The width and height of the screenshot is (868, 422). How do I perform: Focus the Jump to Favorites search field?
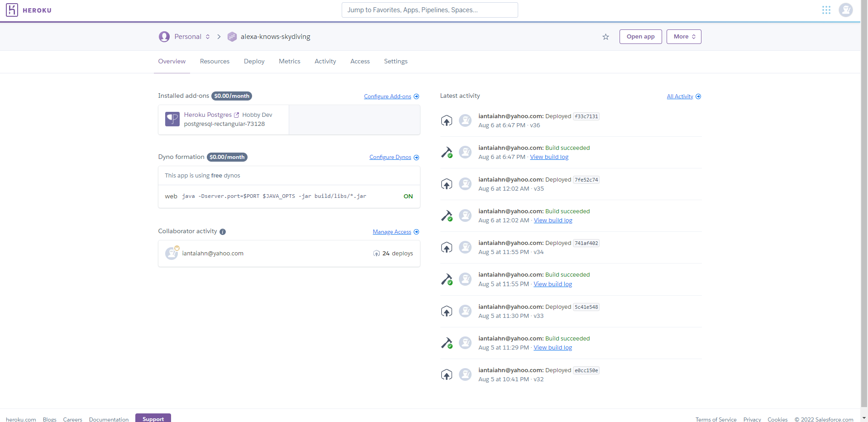(430, 10)
